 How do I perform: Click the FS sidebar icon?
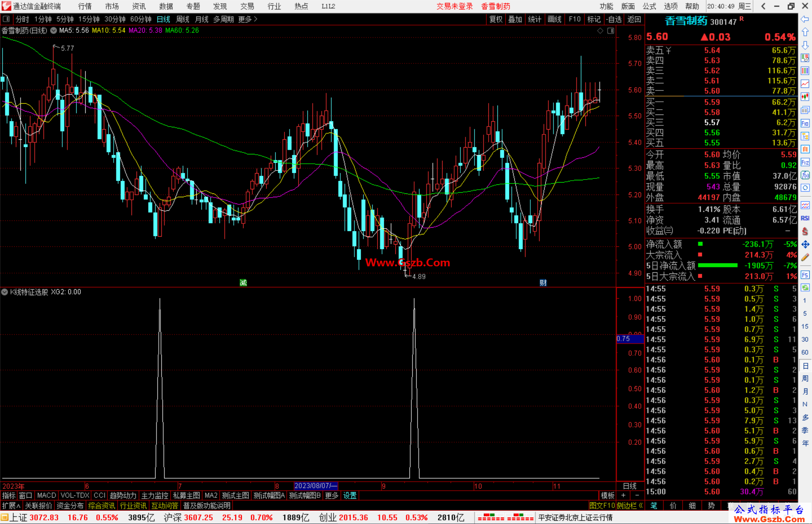pyautogui.click(x=805, y=275)
